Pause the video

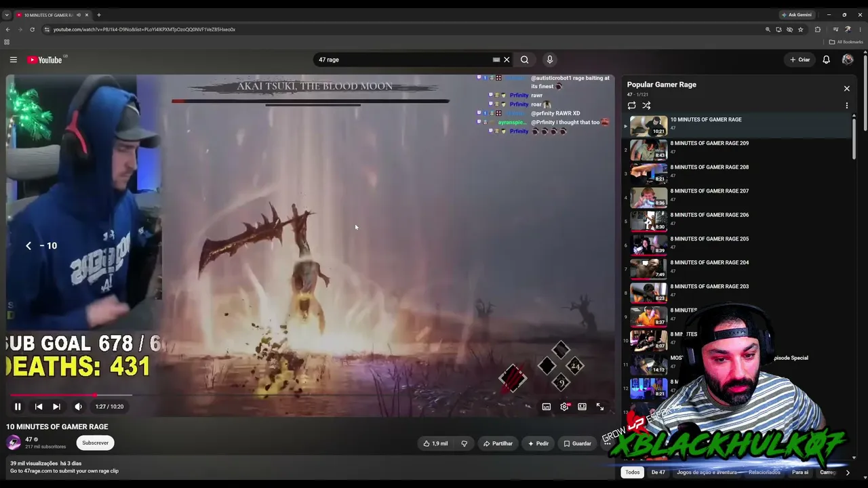coord(18,407)
